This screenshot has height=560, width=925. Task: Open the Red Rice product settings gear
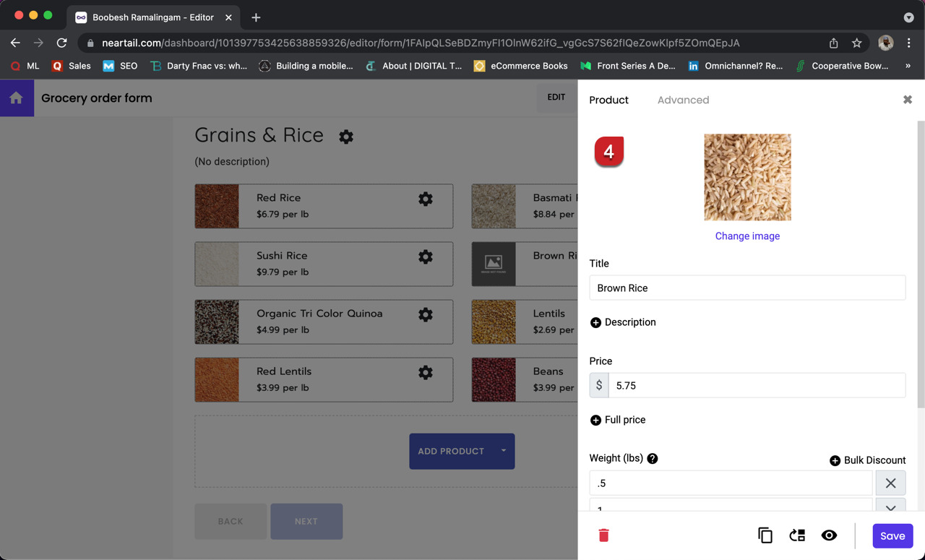(x=425, y=199)
